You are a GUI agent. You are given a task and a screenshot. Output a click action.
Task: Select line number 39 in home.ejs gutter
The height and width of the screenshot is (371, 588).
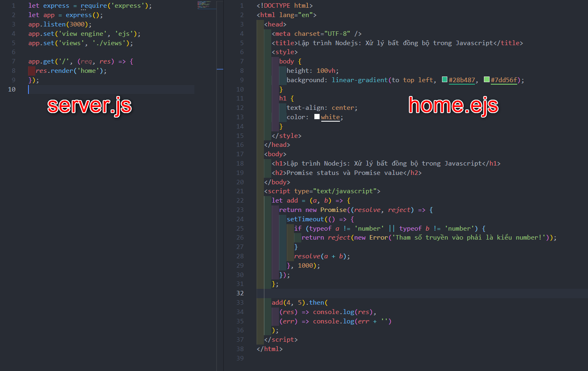coord(240,358)
